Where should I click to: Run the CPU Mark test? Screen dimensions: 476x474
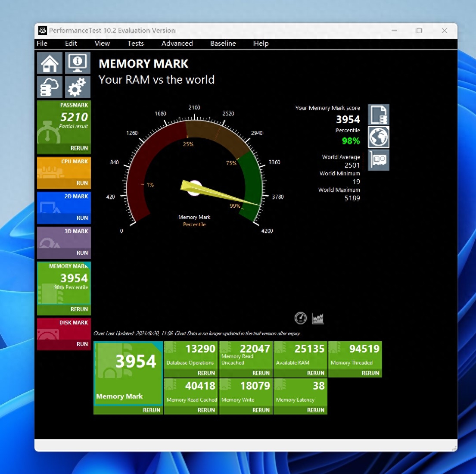click(x=82, y=183)
